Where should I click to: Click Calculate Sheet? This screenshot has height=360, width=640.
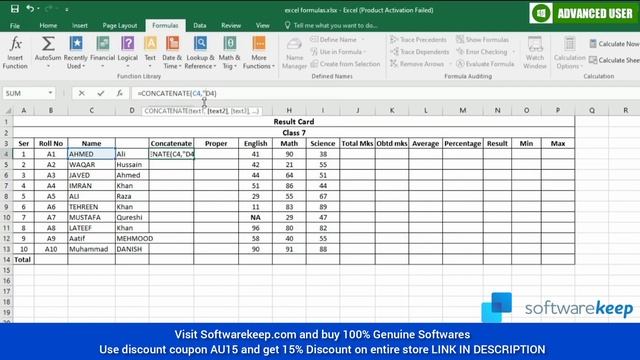[x=614, y=60]
